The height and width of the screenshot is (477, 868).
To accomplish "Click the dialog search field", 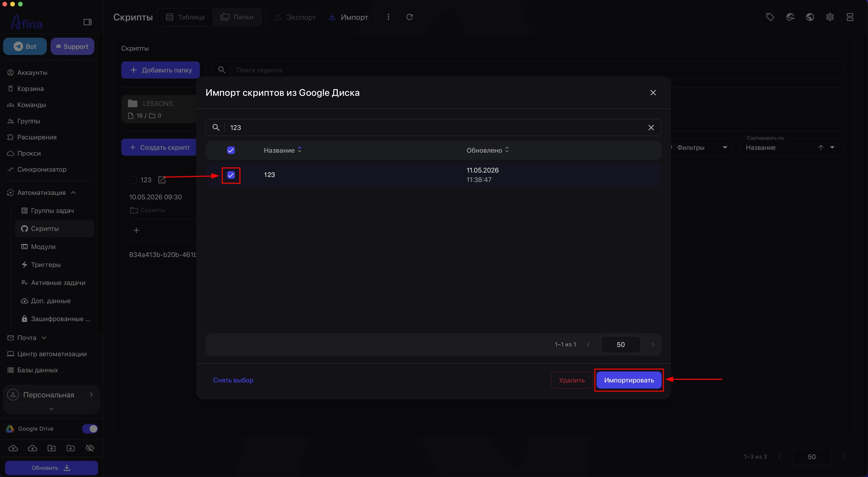I will [434, 128].
